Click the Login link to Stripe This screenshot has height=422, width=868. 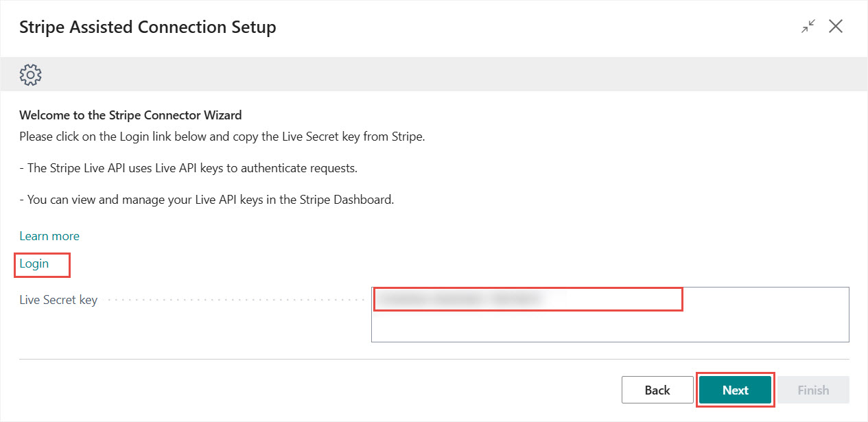point(34,263)
